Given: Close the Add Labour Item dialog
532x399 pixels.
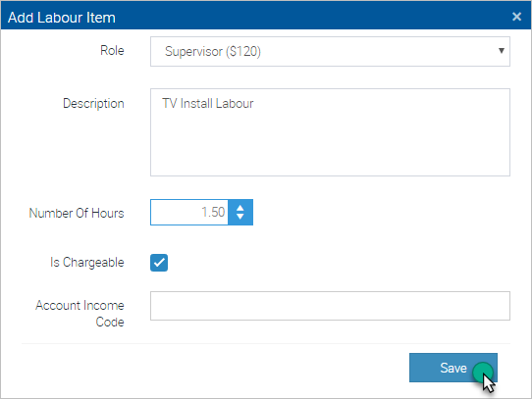Looking at the screenshot, I should point(516,17).
